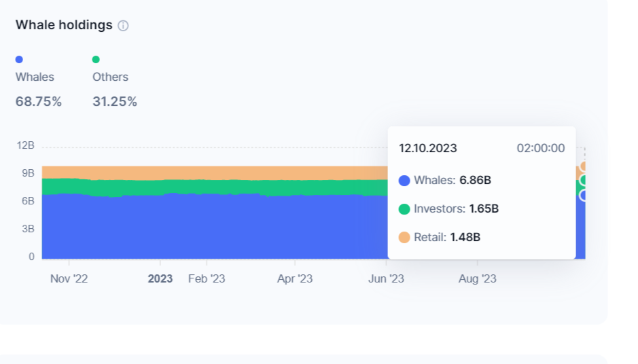Click the orange Retail chart hover marker
Viewport: 638px width, 364px height.
[x=584, y=166]
